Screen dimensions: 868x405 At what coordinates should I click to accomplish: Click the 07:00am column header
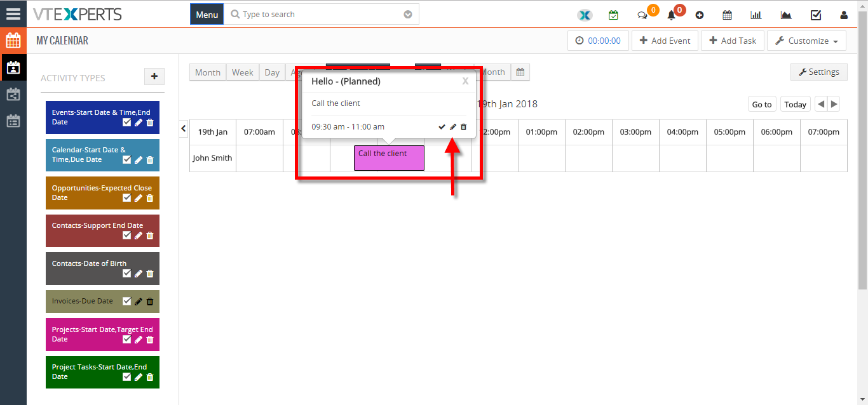[x=259, y=132]
